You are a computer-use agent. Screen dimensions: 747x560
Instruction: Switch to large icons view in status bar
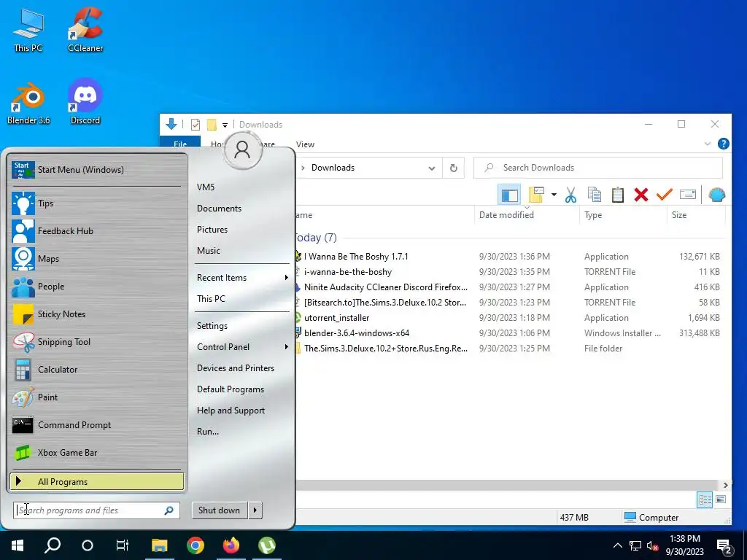coord(721,499)
